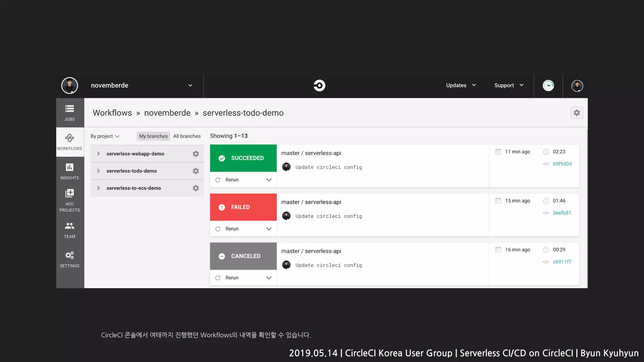Open the Updates dropdown menu
Image resolution: width=644 pixels, height=362 pixels.
point(461,85)
